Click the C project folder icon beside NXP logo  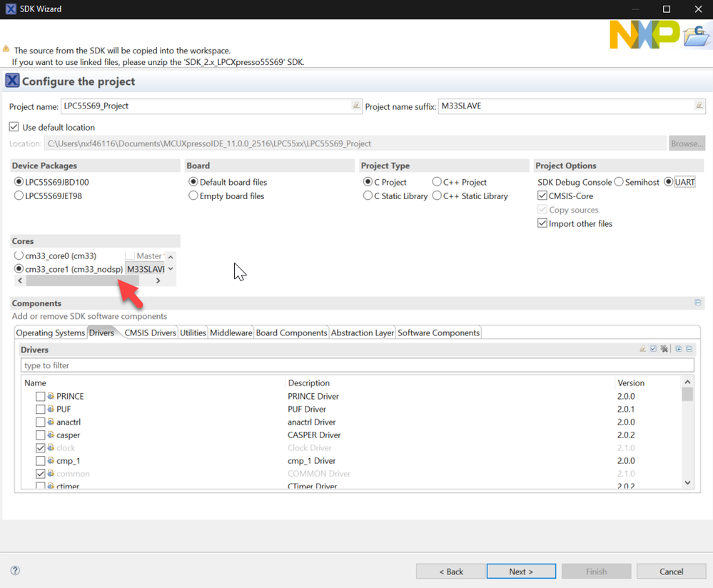tap(697, 36)
